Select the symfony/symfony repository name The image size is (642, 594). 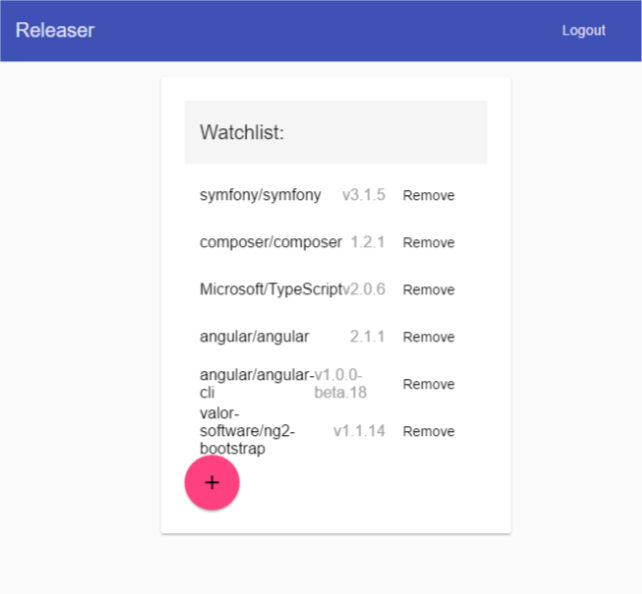260,195
